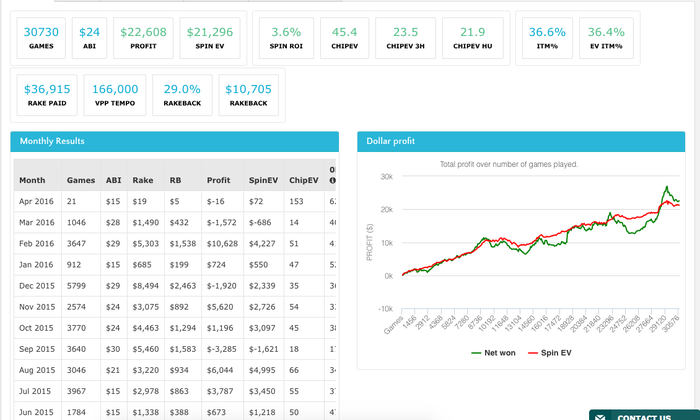Select the Aug 2015 row

click(175, 370)
